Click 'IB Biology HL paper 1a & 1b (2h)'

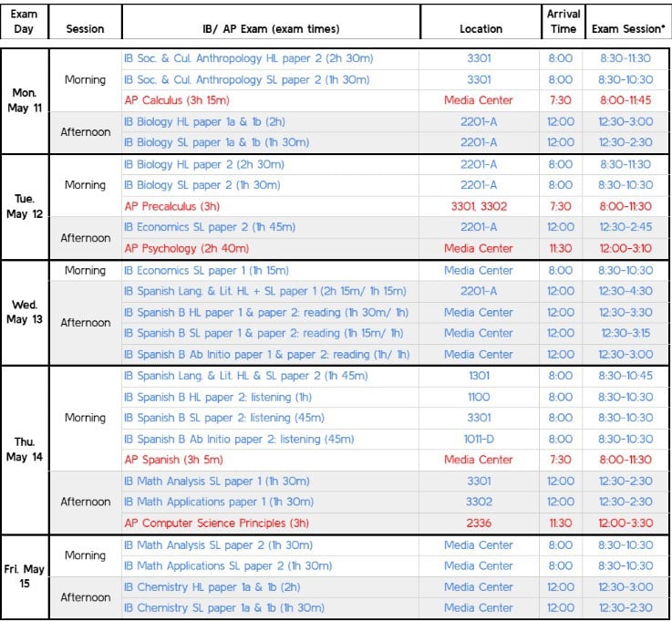click(204, 121)
